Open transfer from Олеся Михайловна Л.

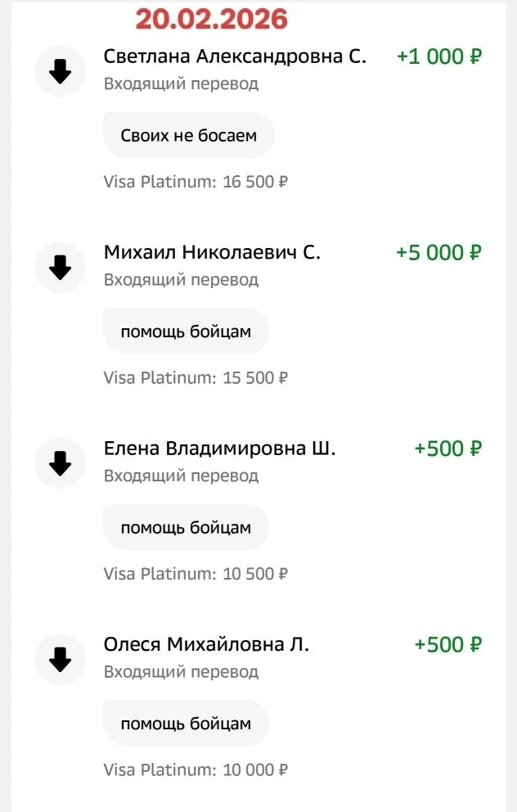[x=206, y=644]
